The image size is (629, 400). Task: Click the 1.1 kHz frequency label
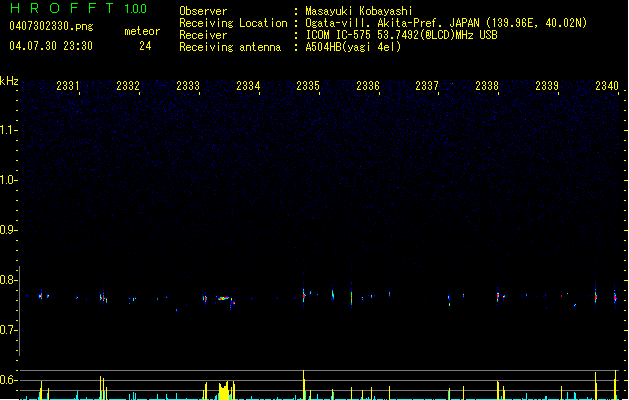8,130
